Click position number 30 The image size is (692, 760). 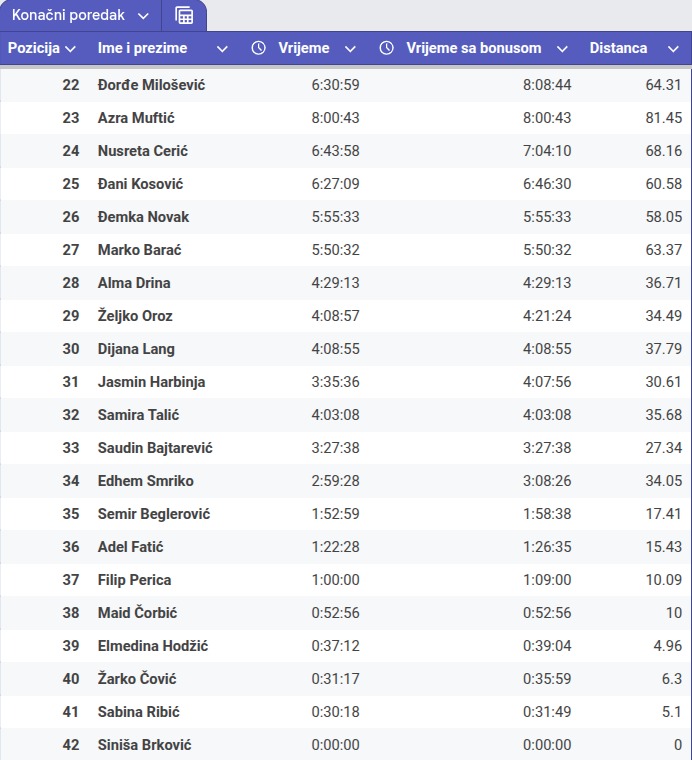click(x=71, y=348)
